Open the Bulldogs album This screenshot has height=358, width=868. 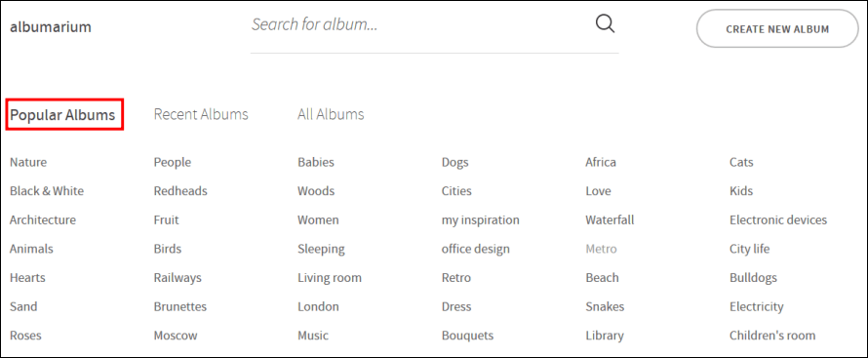753,278
